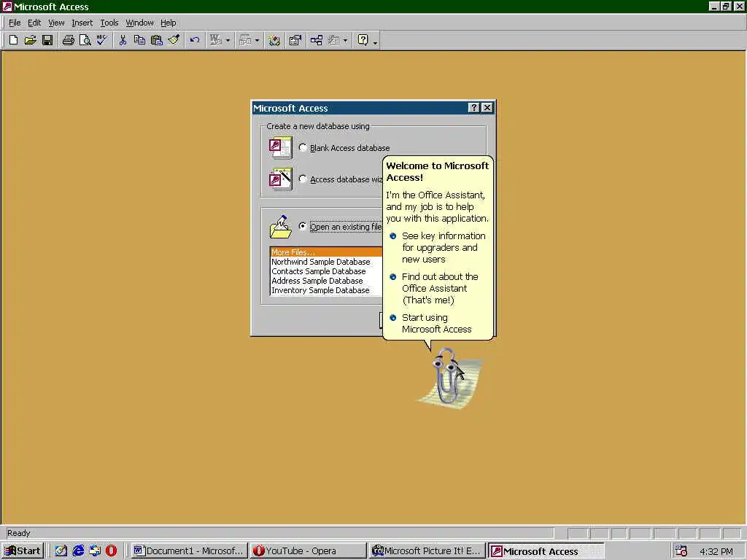
Task: Click the Undo arrow icon
Action: pos(194,40)
